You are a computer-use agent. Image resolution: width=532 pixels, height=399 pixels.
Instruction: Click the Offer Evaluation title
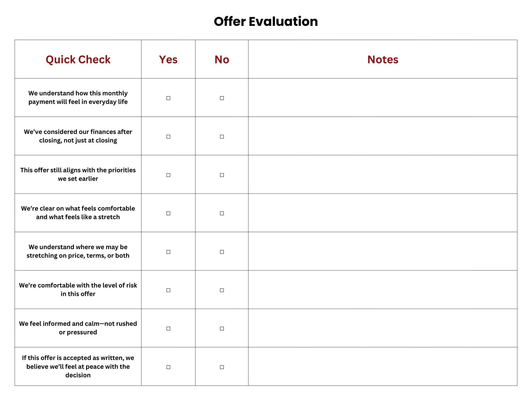266,22
